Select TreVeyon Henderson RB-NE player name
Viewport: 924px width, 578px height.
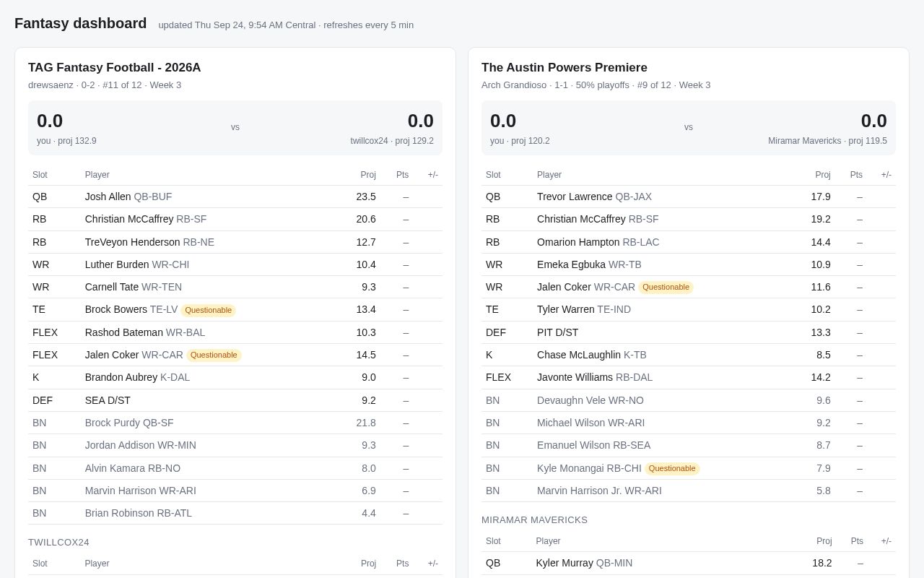[x=149, y=242]
